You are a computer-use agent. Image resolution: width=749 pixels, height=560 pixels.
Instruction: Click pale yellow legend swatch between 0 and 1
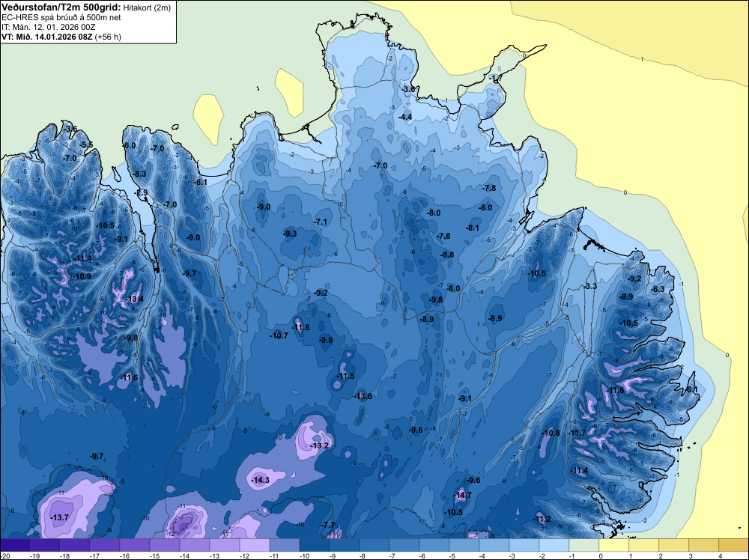614,545
